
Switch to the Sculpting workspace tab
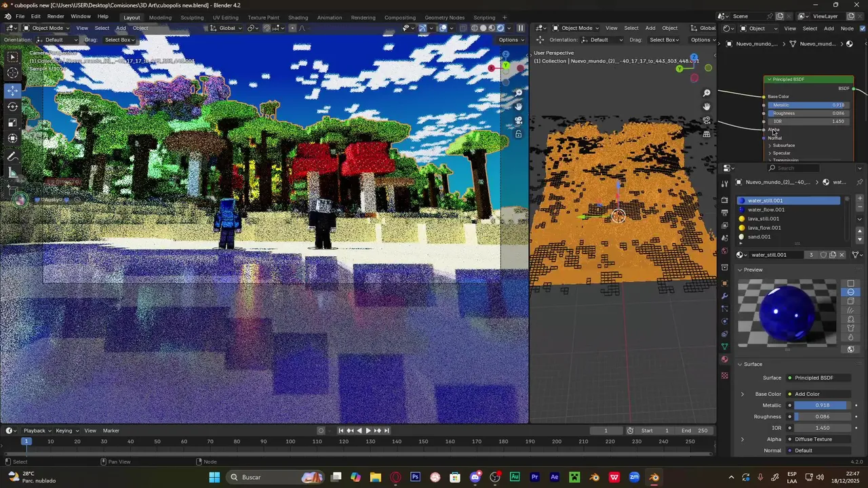[x=192, y=17]
